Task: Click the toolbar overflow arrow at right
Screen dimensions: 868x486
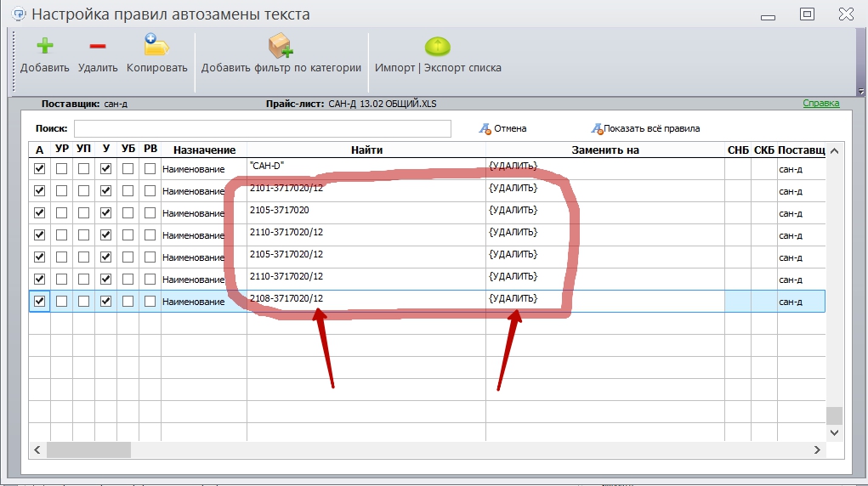Action: click(x=861, y=91)
